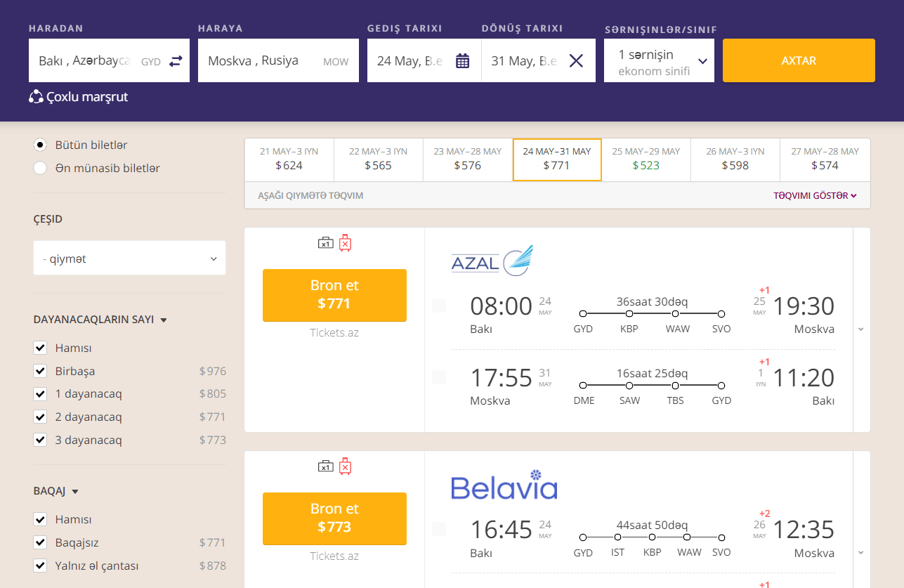
Task: Click the AZAL airline logo
Action: coord(492,260)
